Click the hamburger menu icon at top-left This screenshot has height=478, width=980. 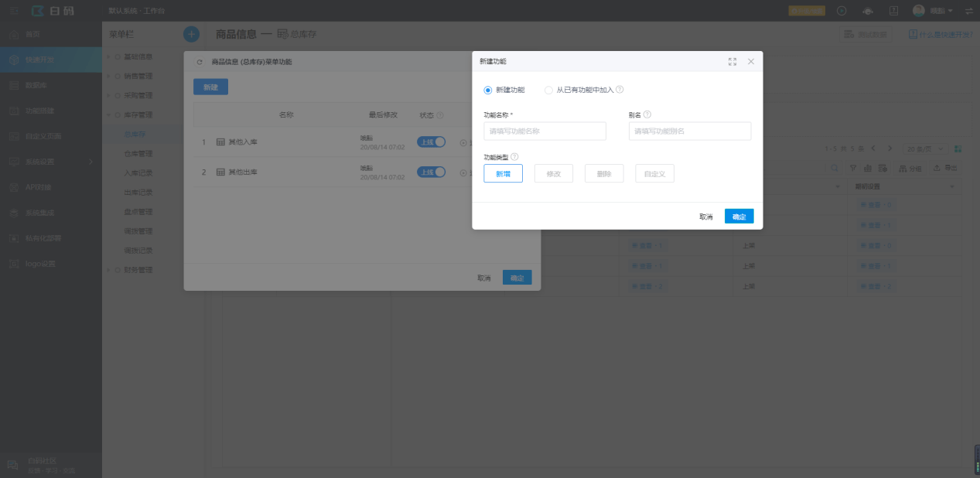click(13, 11)
